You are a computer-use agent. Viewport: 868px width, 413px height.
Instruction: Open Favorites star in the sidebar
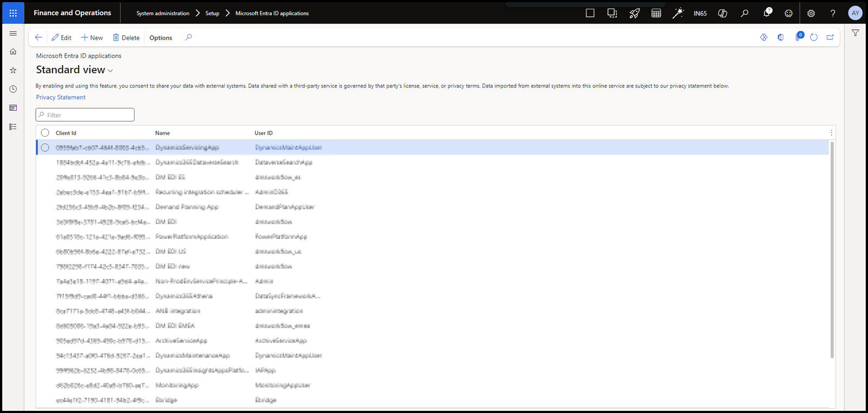click(13, 70)
